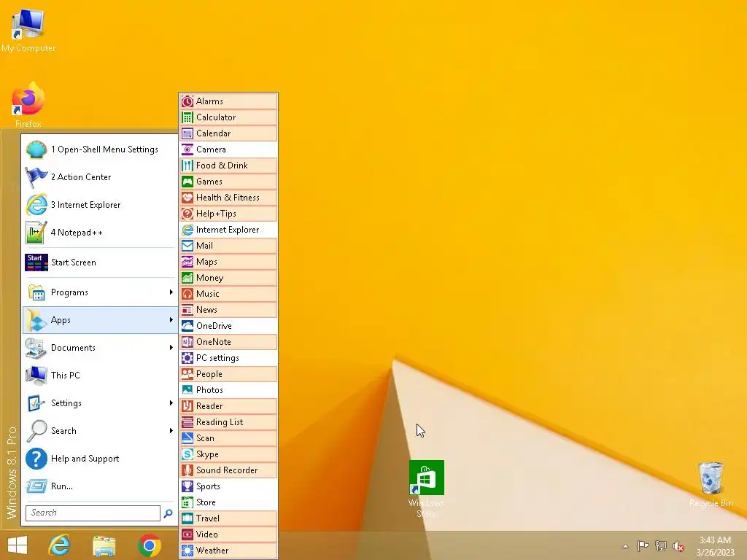
Task: Launch the Money app
Action: point(228,278)
